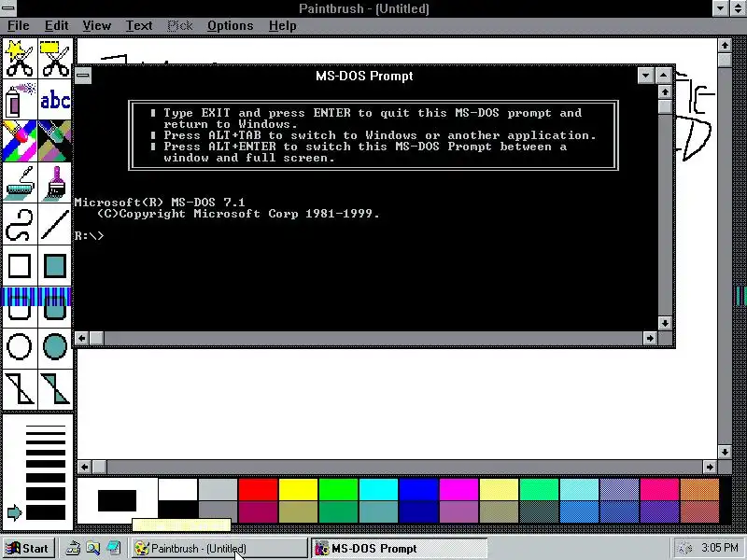Viewport: 747px width, 560px height.
Task: Switch to Paintbrush taskbar button
Action: point(218,549)
